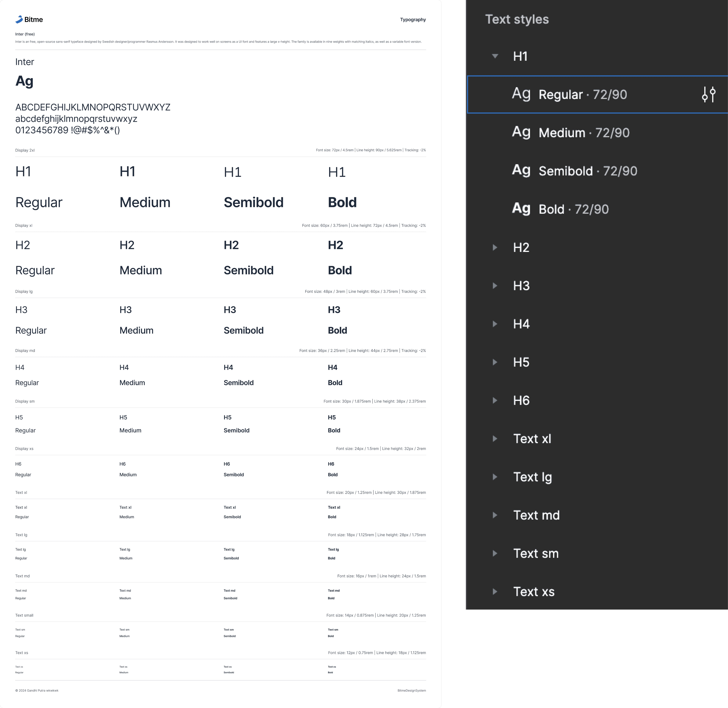This screenshot has height=708, width=728.
Task: Expand the H3 styles group arrow
Action: click(x=495, y=286)
